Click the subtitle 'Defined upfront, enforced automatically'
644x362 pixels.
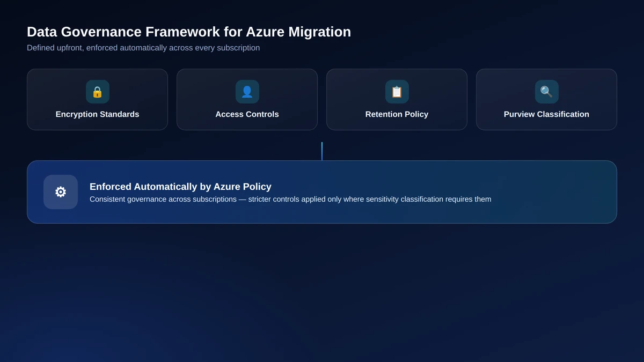(x=143, y=48)
